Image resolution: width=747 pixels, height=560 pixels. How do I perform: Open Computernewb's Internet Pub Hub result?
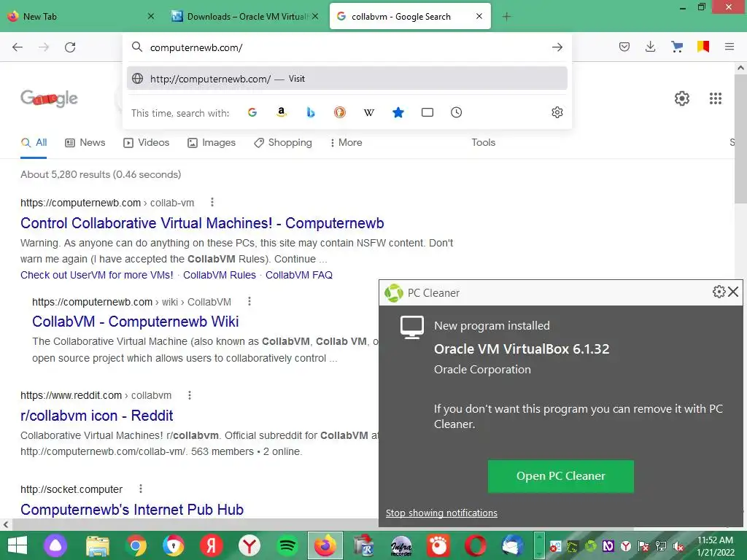[132, 509]
